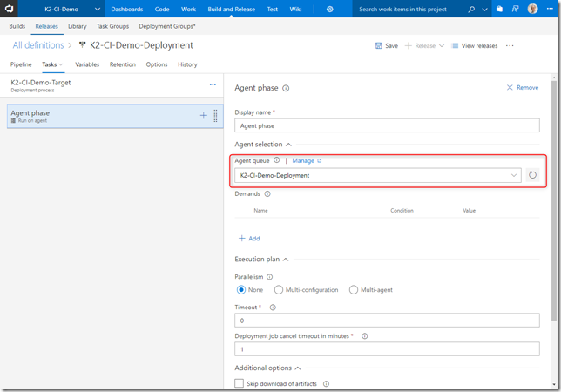Click the Release plus button
The image size is (561, 392).
click(x=421, y=46)
